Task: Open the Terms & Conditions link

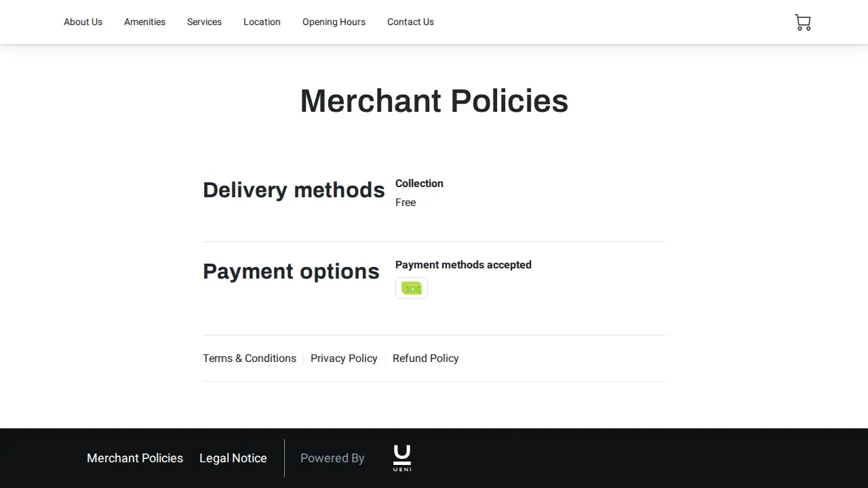Action: click(250, 358)
